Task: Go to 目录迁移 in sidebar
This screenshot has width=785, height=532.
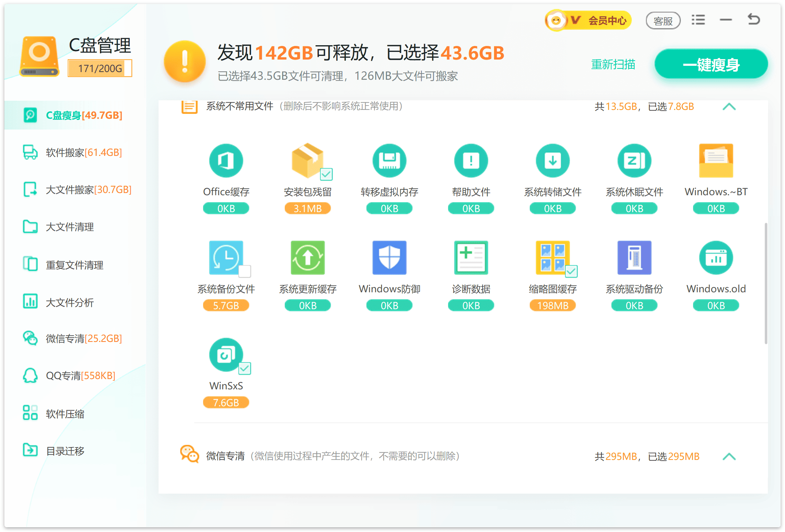Action: point(75,450)
